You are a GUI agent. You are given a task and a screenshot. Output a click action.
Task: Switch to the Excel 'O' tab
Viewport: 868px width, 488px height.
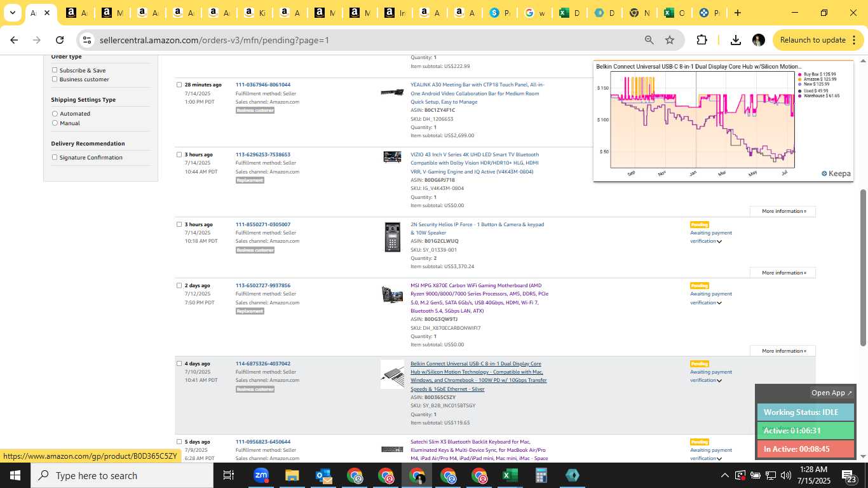point(674,13)
